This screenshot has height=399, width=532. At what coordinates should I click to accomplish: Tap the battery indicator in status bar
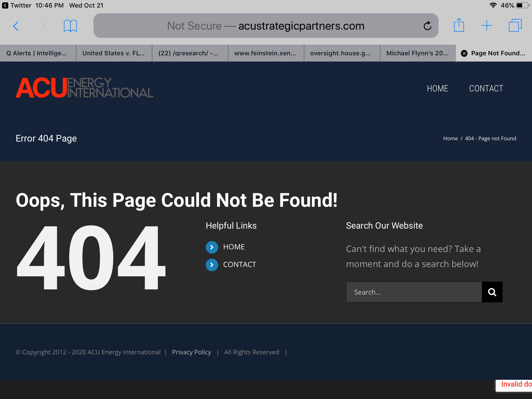[x=523, y=5]
